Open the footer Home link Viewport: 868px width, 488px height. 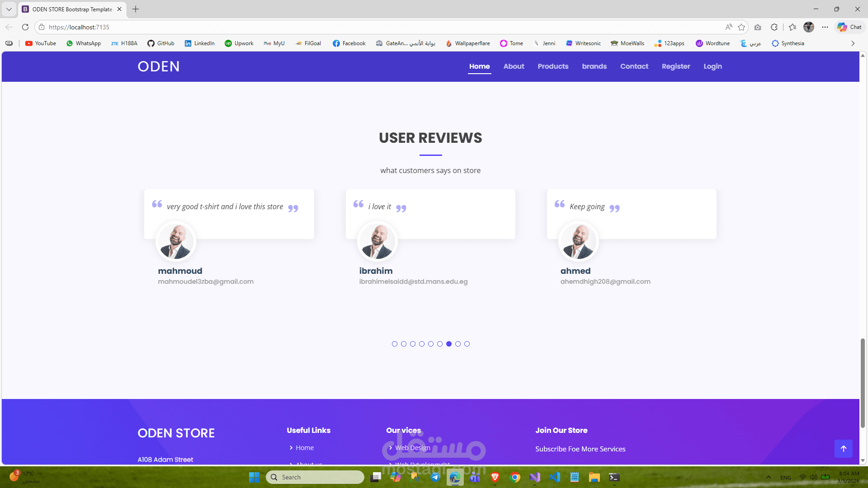[304, 448]
